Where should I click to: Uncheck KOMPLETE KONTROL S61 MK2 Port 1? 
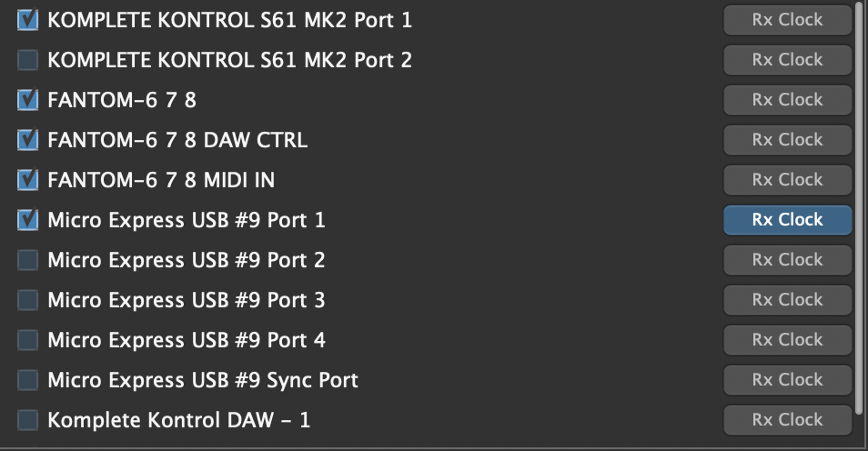pos(28,20)
